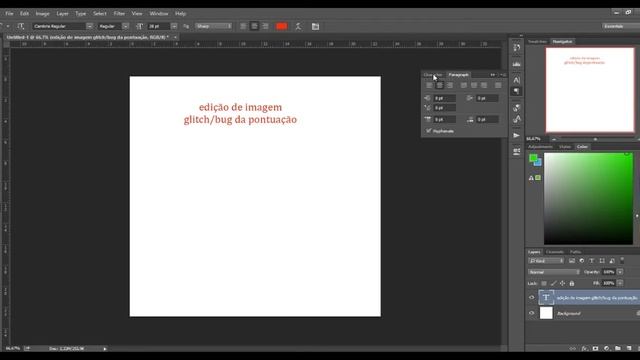This screenshot has height=360, width=640.
Task: Toggle Character and Paragraph panels icon in options bar
Action: pyautogui.click(x=316, y=27)
